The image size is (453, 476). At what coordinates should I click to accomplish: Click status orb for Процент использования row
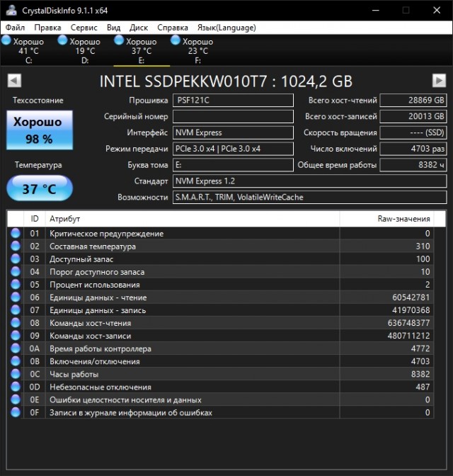tap(16, 284)
